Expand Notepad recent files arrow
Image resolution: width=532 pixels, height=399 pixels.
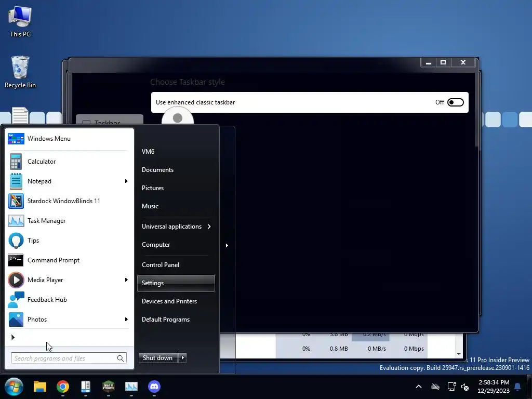126,181
